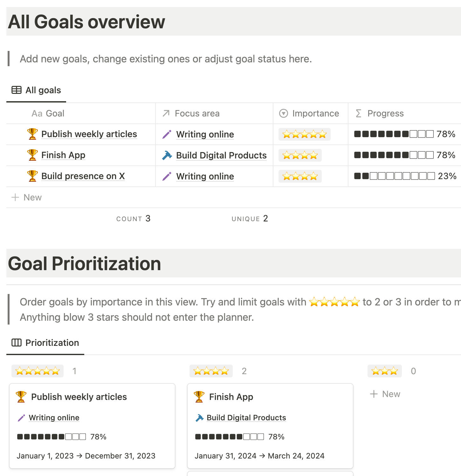This screenshot has width=461, height=476.
Task: Click the trophy icon beside Build presence on X
Action: pos(32,176)
